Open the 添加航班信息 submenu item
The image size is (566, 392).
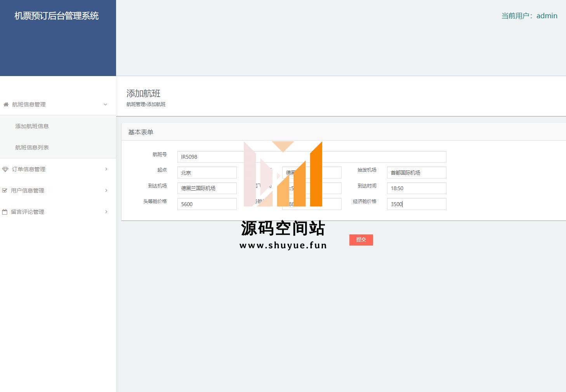click(32, 126)
